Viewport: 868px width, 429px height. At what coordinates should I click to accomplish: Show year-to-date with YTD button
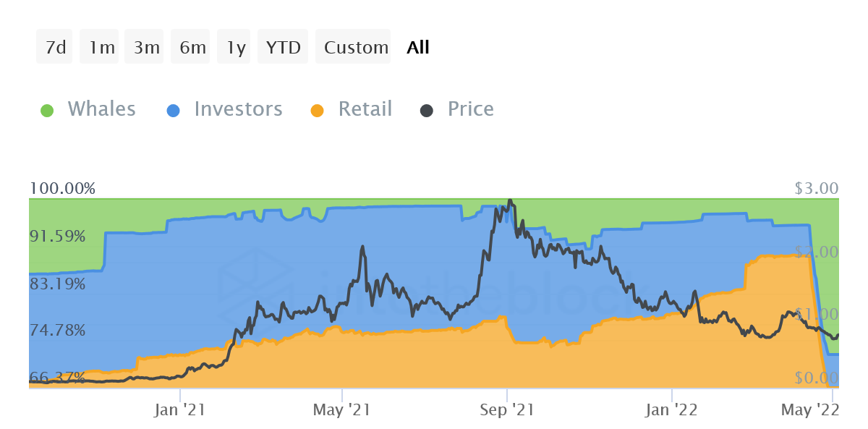(284, 47)
